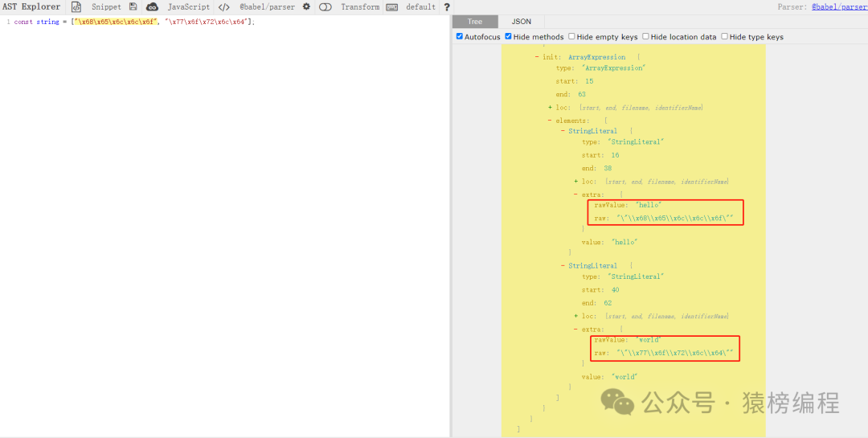Click the end: 38 row

[596, 168]
